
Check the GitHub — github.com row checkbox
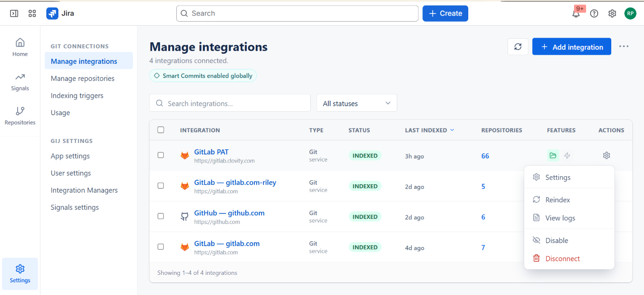tap(161, 216)
